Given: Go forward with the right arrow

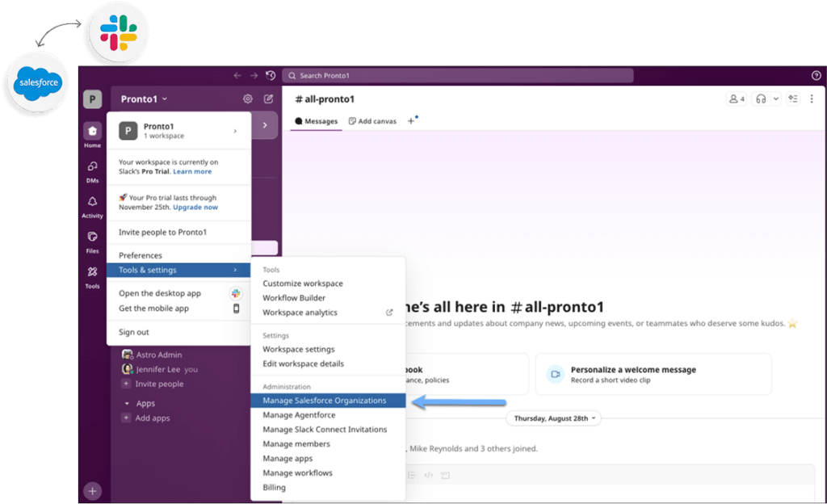Looking at the screenshot, I should 254,75.
